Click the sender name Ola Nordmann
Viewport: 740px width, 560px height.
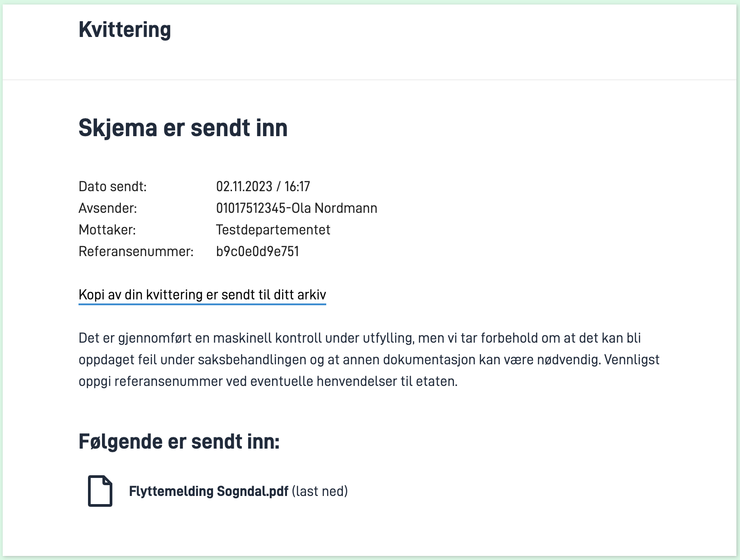334,208
